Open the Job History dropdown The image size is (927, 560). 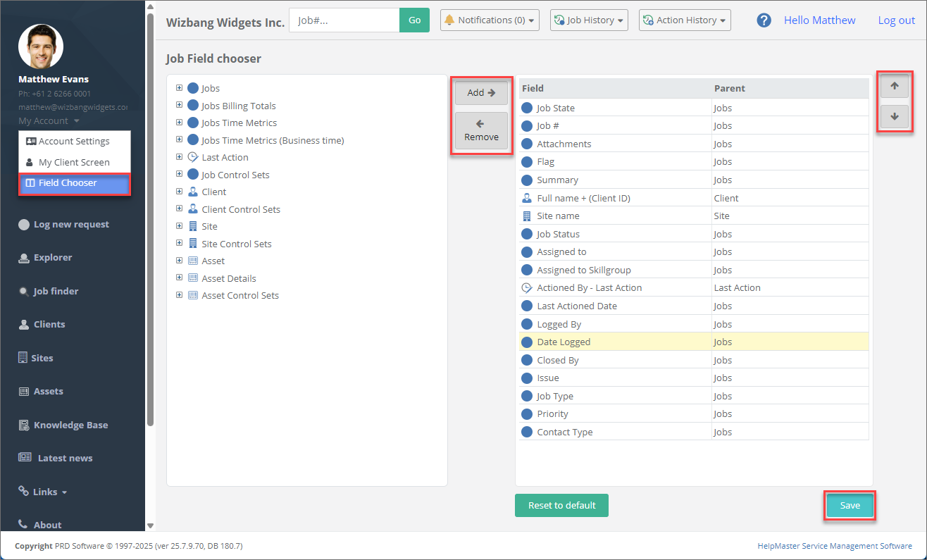[589, 20]
